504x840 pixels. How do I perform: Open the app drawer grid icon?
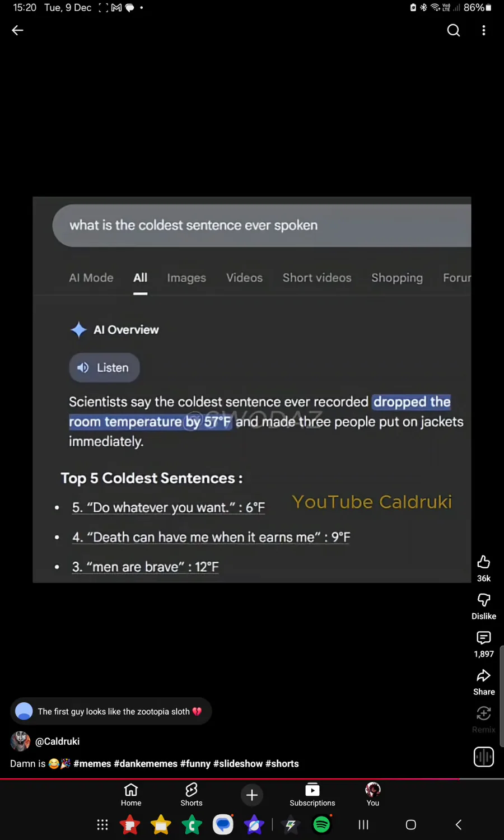coord(102,824)
